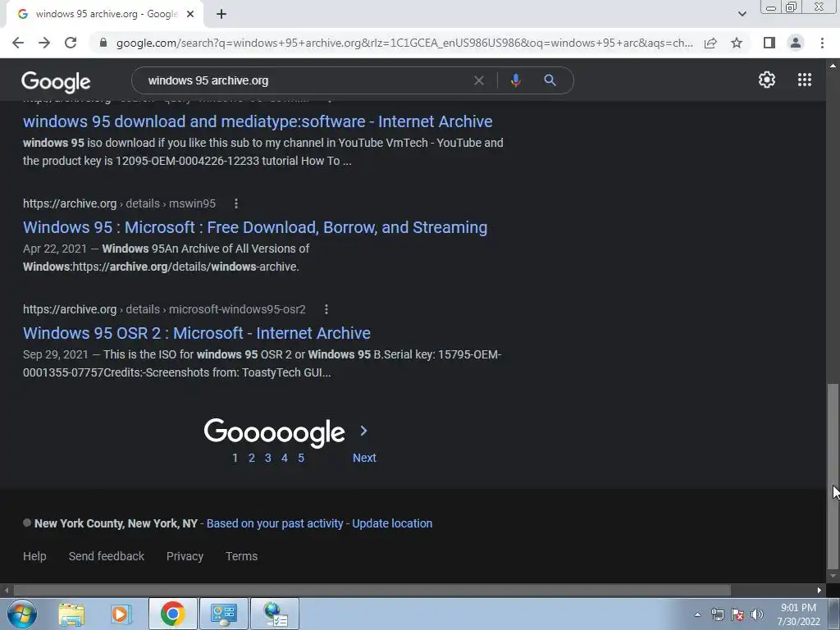Viewport: 840px width, 630px height.
Task: Open Google settings gear
Action: coord(767,80)
